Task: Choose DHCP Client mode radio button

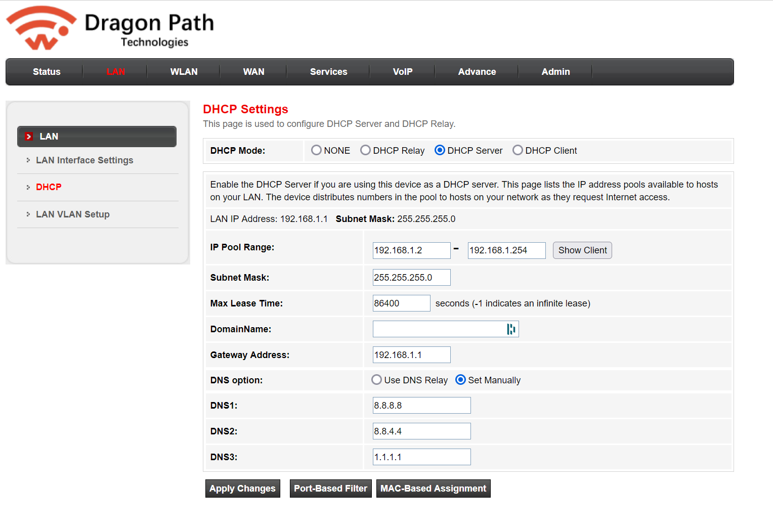Action: pos(518,150)
